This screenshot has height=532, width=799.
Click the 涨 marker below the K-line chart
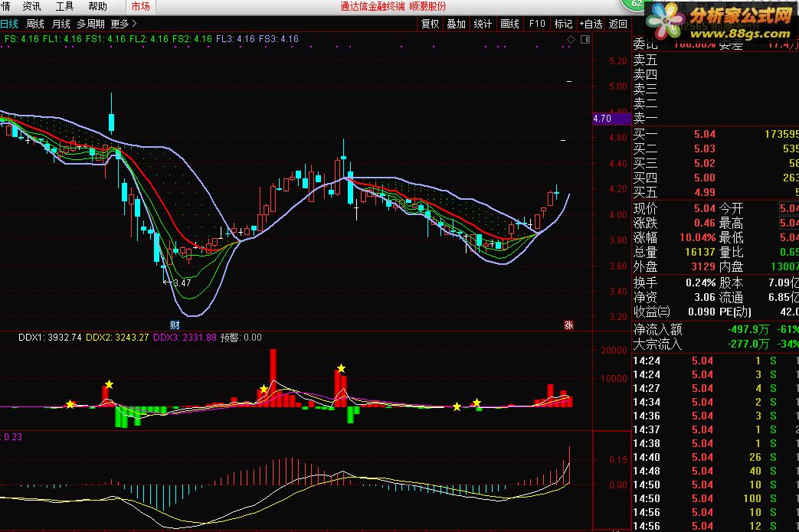(x=568, y=325)
